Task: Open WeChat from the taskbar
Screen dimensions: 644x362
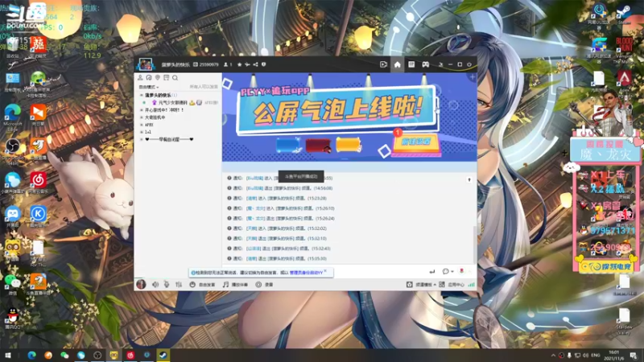Action: [x=64, y=356]
